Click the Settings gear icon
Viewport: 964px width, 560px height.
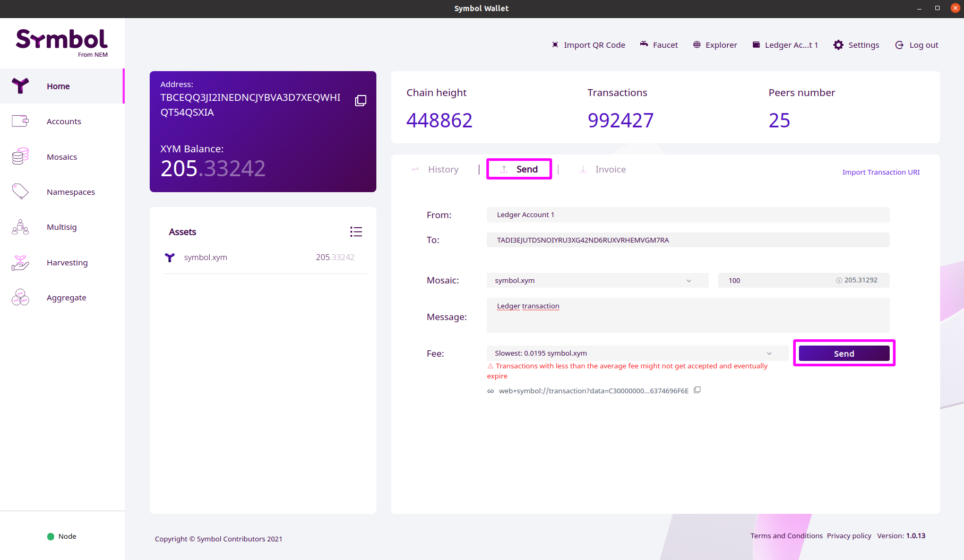(x=839, y=45)
